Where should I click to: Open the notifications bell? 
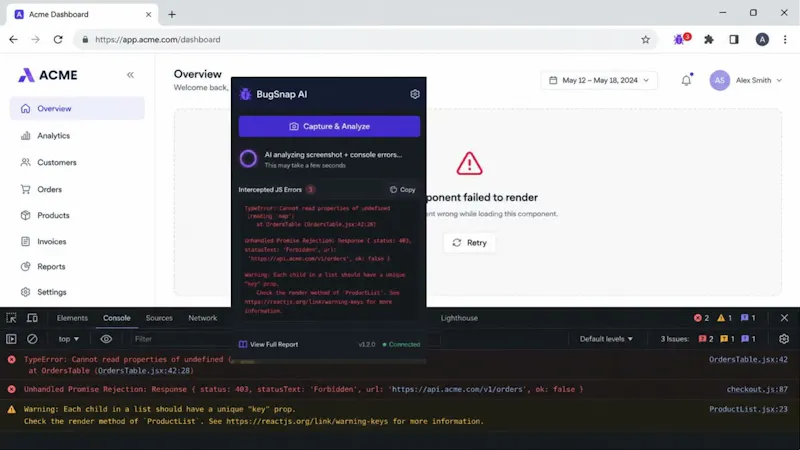687,80
